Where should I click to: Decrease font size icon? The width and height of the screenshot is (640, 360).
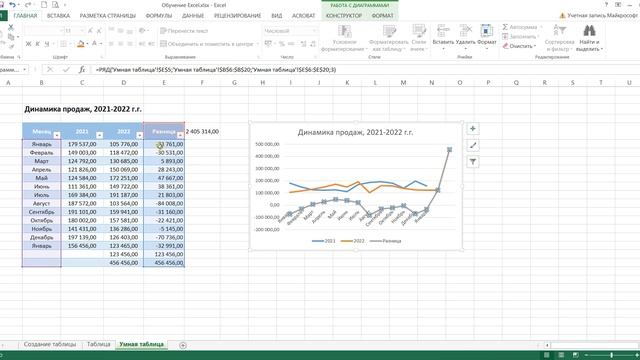coord(99,31)
